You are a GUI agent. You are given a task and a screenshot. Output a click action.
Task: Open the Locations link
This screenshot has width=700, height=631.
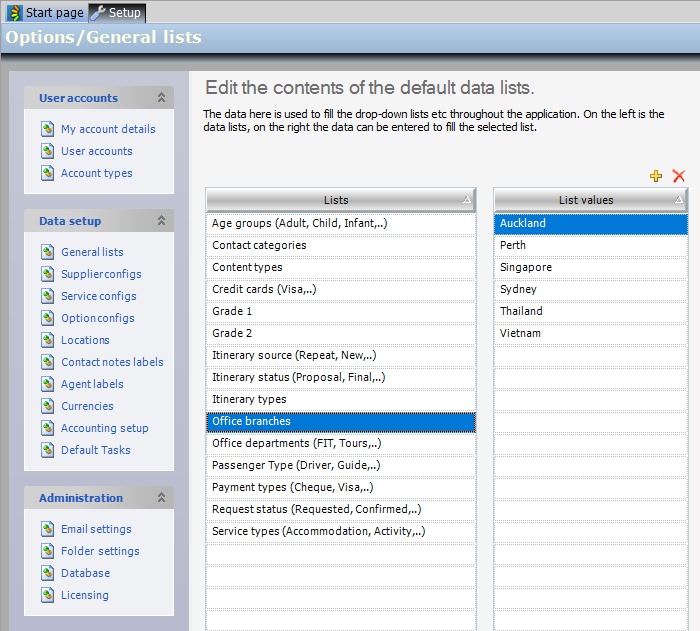[85, 340]
